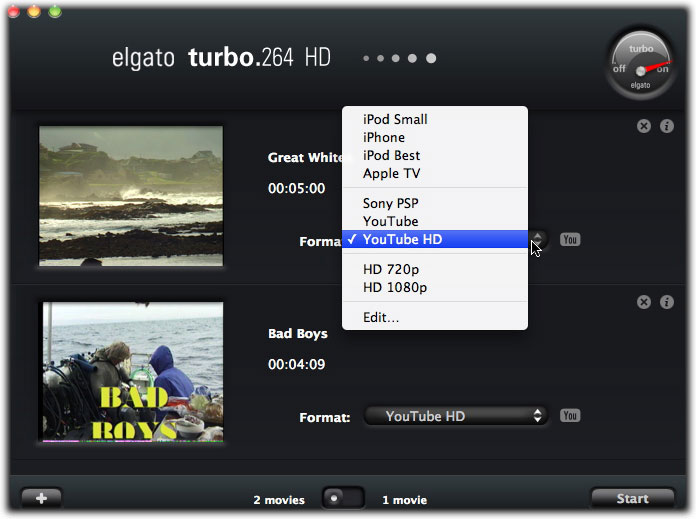Click the Bad Boys title text
Viewport: 696px width, 519px height.
[x=297, y=333]
